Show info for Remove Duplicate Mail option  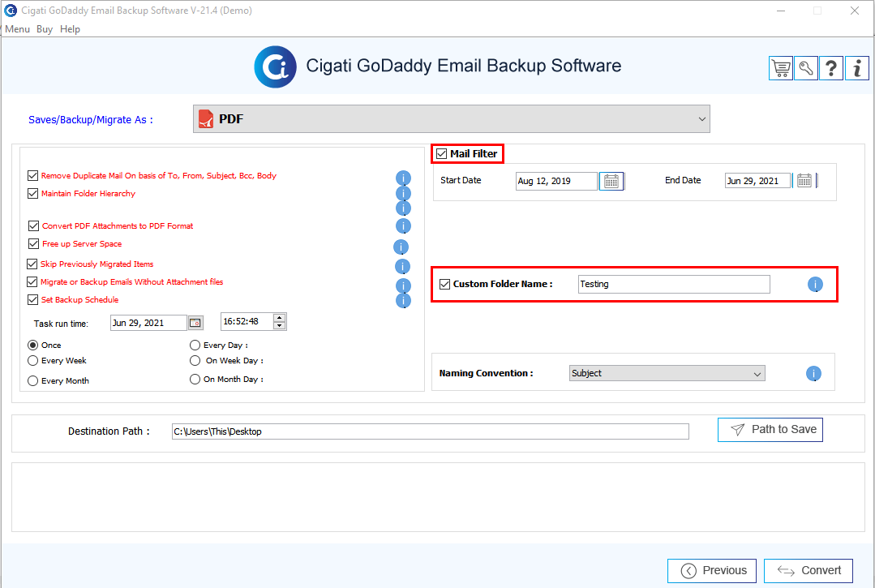(403, 178)
